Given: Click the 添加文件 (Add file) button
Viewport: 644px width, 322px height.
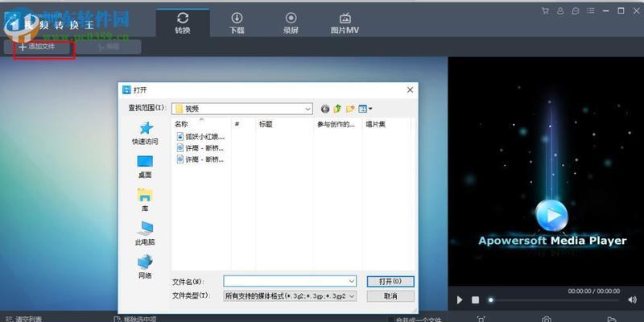Looking at the screenshot, I should pyautogui.click(x=37, y=47).
